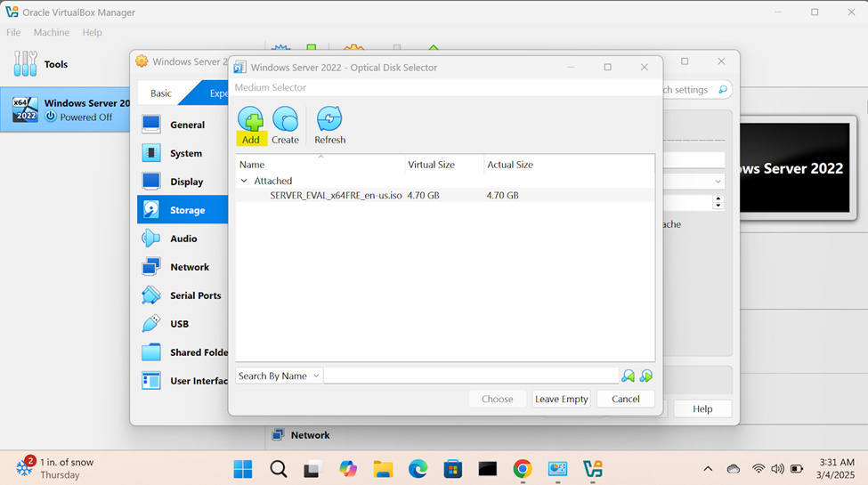Collapse the Attached group
Viewport: 868px width, 485px height.
point(244,181)
